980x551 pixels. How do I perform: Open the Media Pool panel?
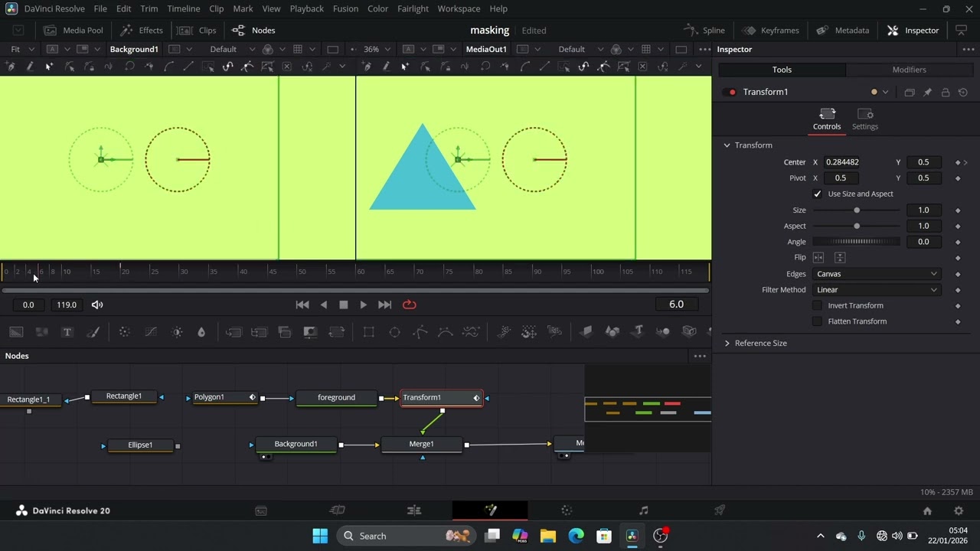coord(73,31)
